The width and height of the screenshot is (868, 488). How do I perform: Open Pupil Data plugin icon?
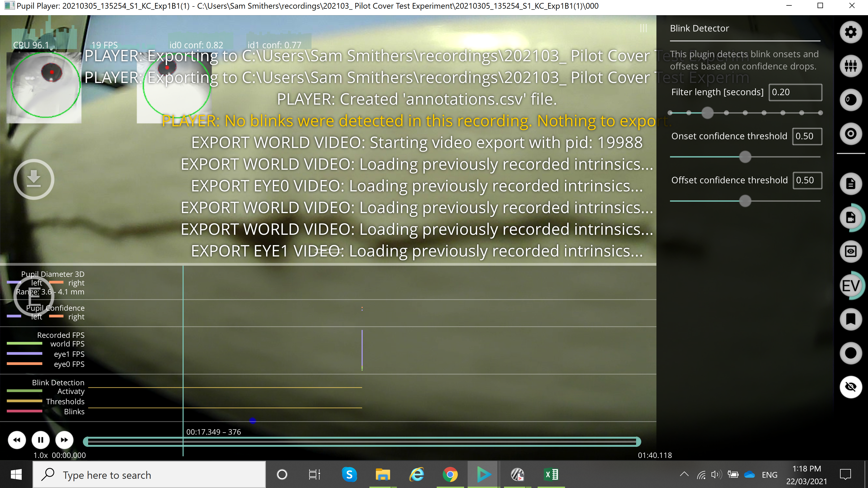[850, 100]
